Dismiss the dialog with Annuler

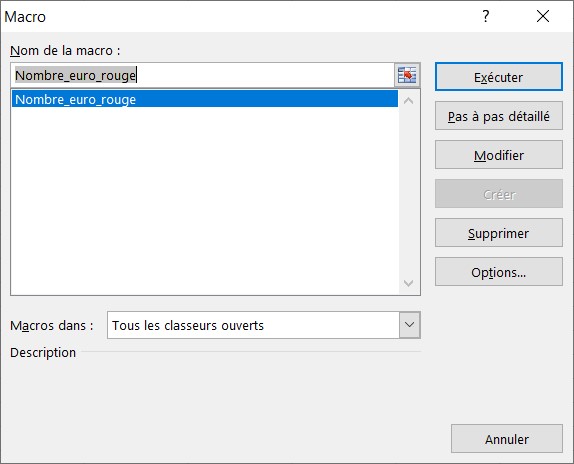coord(507,439)
